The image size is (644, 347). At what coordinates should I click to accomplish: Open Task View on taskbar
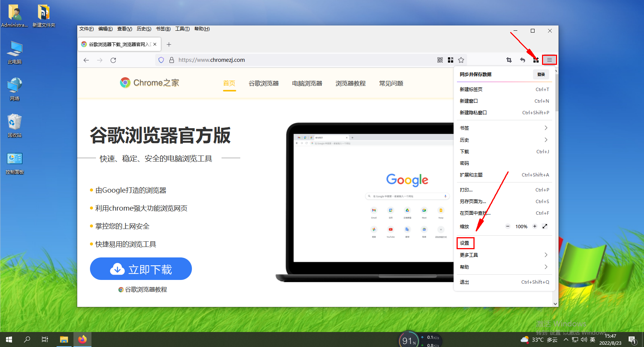click(45, 340)
